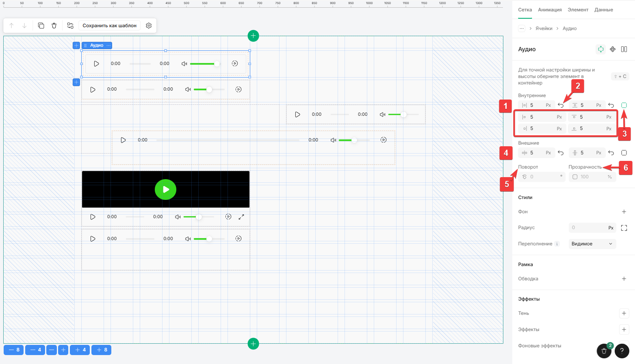Add a Фон background style
635x364 pixels.
[x=624, y=212]
